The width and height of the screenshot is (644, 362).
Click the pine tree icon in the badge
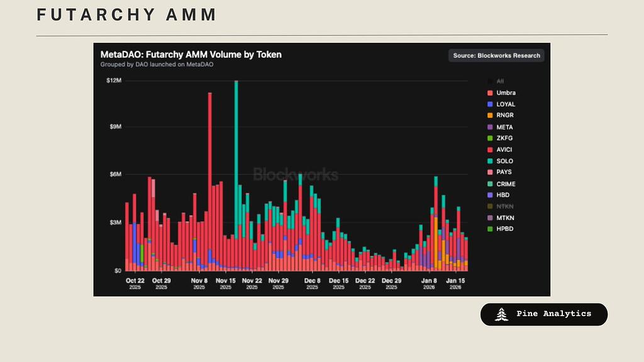tap(501, 314)
